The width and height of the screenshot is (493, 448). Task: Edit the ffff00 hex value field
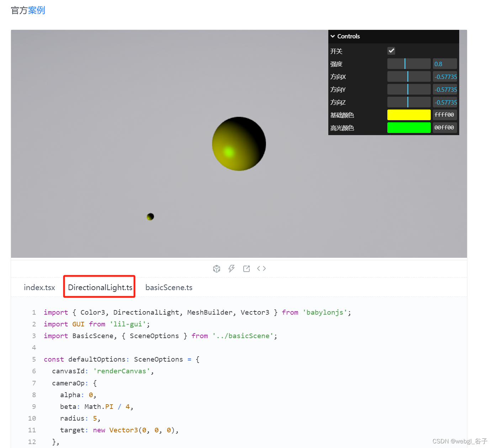point(445,114)
